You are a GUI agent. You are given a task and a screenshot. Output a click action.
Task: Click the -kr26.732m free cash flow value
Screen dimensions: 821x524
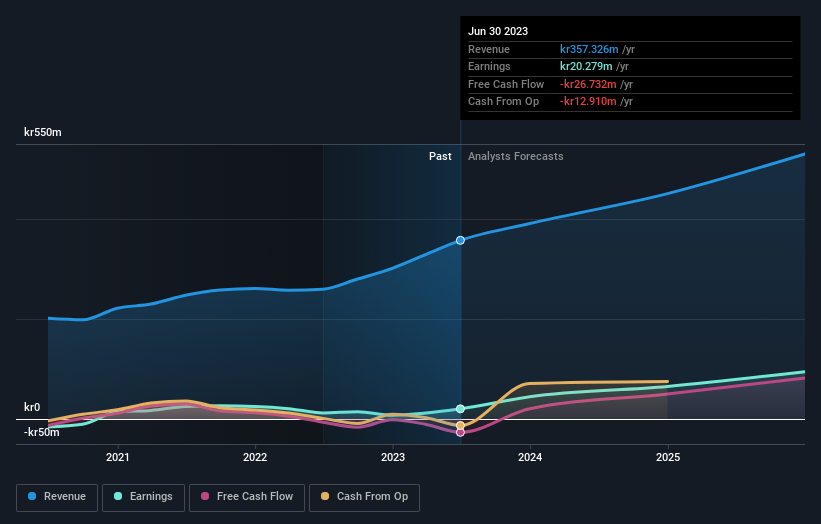588,84
